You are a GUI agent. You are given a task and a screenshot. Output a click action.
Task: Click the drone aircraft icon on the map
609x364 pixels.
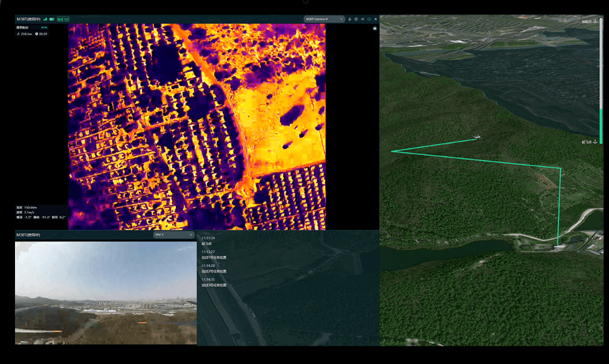(x=477, y=137)
